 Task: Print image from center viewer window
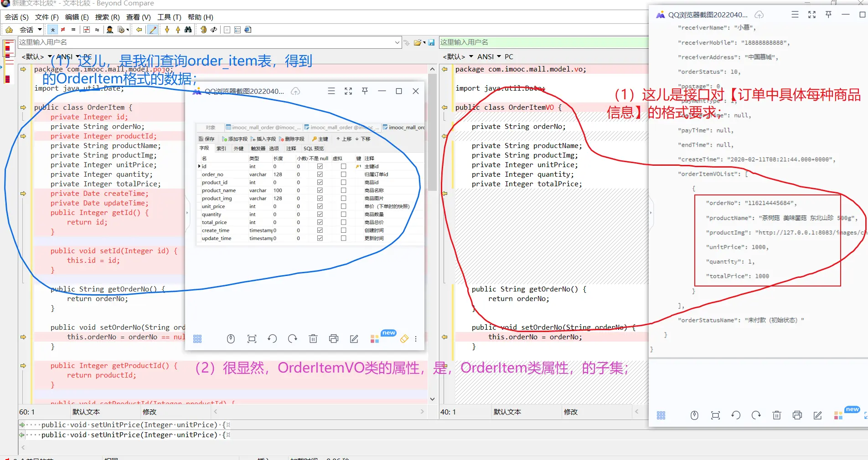coord(334,339)
